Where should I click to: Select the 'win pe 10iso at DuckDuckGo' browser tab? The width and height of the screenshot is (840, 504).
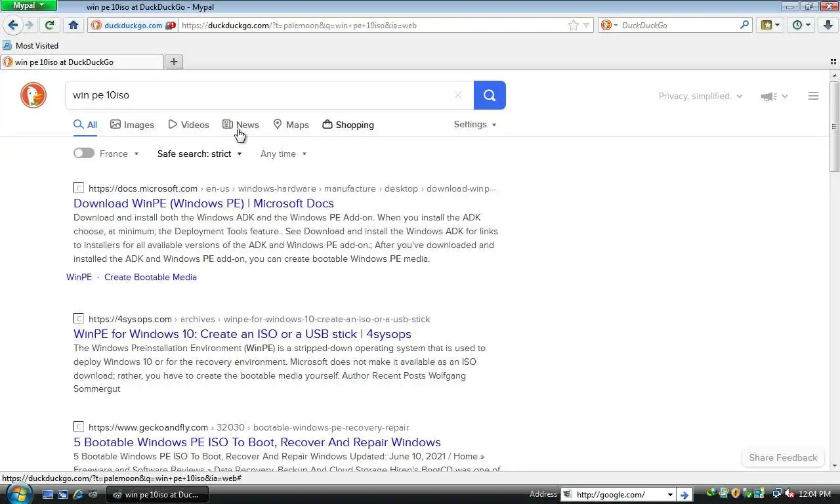coord(82,62)
